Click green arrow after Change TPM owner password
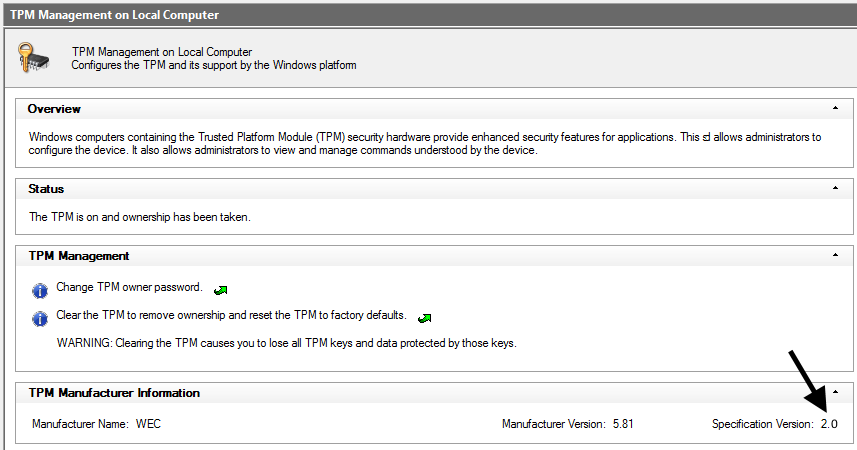857x450 pixels. (x=220, y=290)
